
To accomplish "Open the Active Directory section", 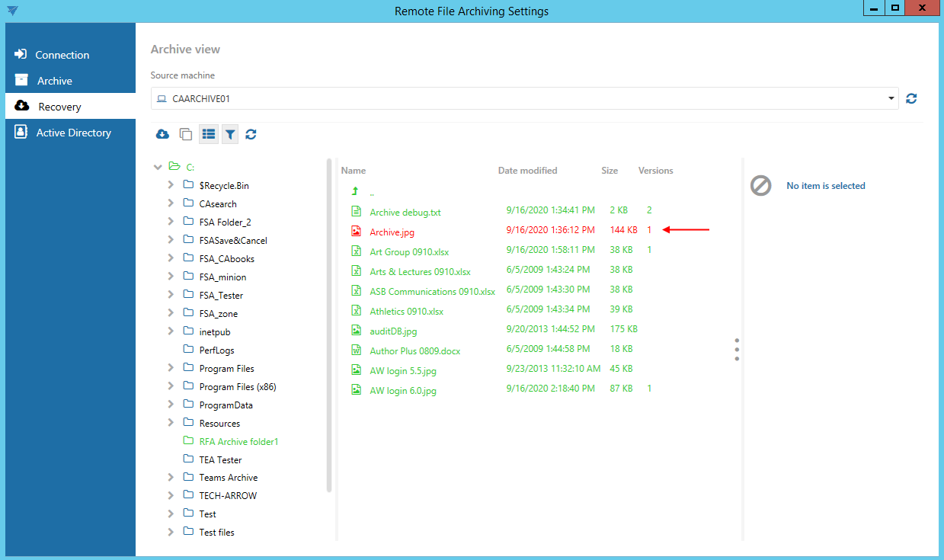I will point(73,133).
